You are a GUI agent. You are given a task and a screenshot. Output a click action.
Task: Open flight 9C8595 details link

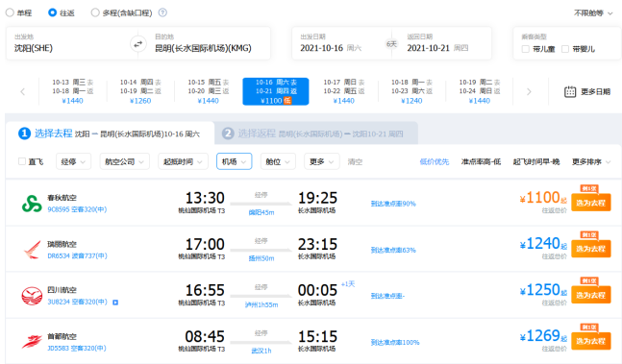pos(77,209)
